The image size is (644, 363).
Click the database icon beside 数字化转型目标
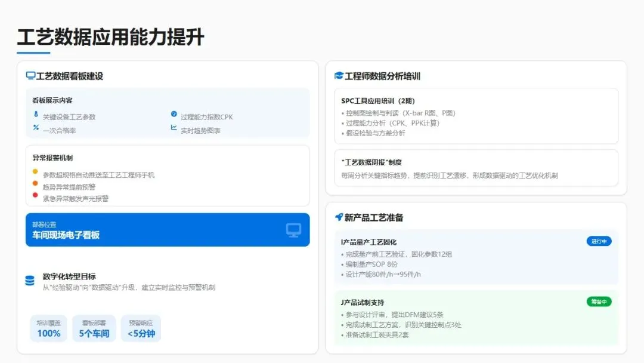pos(30,281)
